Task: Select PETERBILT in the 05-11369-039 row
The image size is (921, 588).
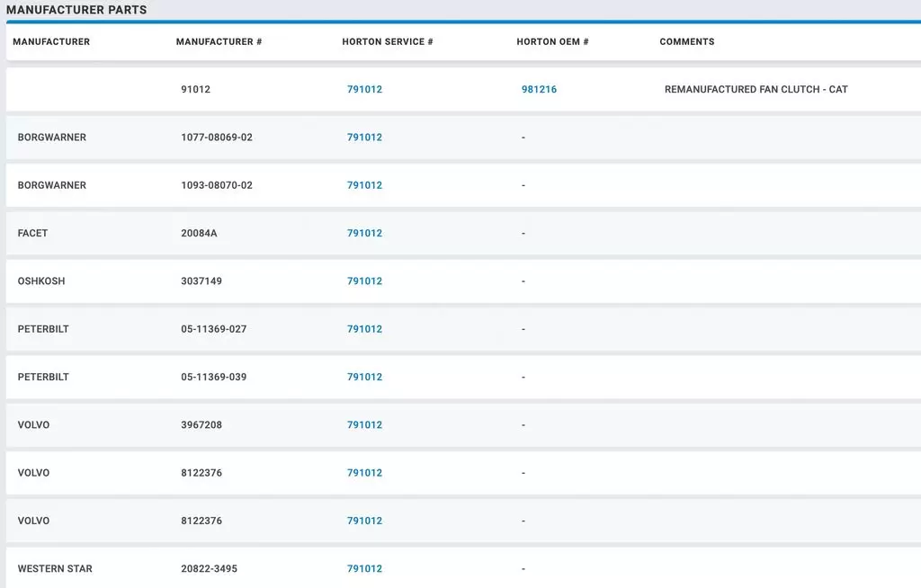Action: tap(43, 377)
